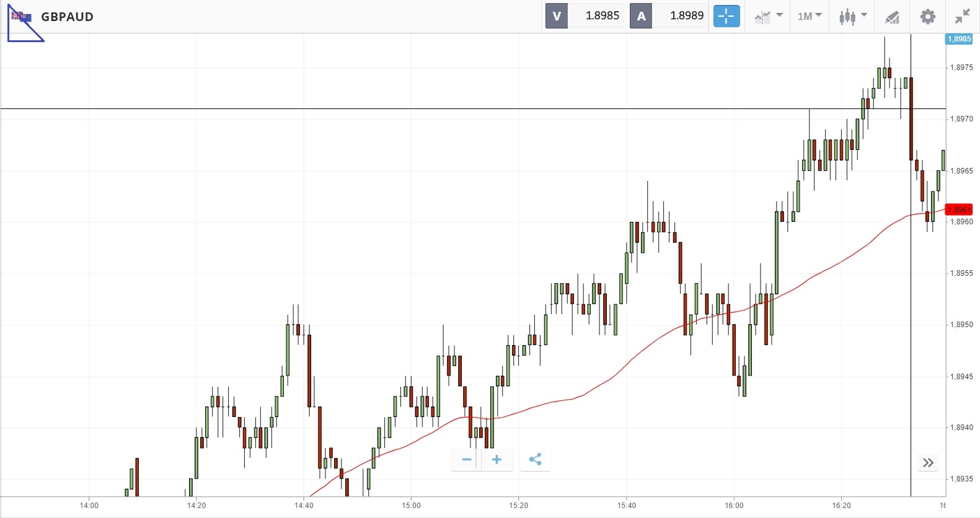This screenshot has height=518, width=980.
Task: Click the 1,8950 price axis label
Action: [961, 325]
